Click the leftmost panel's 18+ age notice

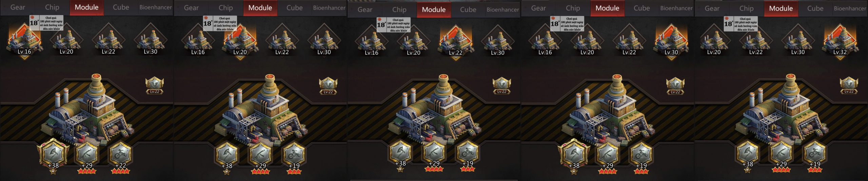46,23
